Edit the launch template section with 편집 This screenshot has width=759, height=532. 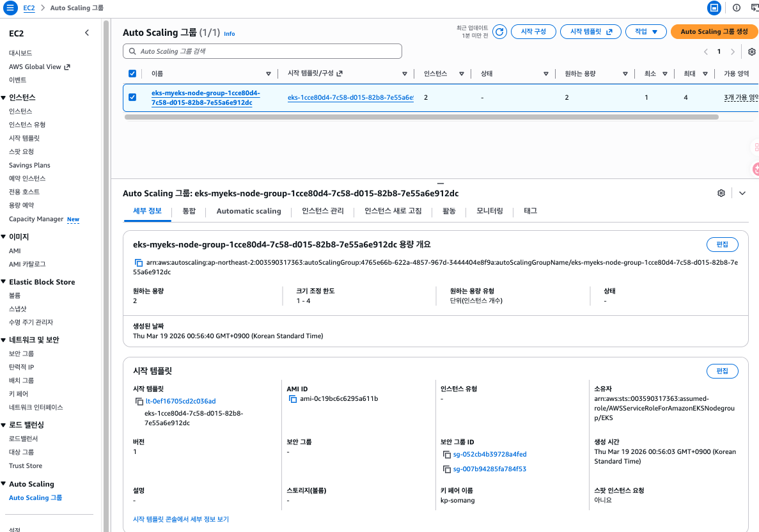[x=722, y=372]
